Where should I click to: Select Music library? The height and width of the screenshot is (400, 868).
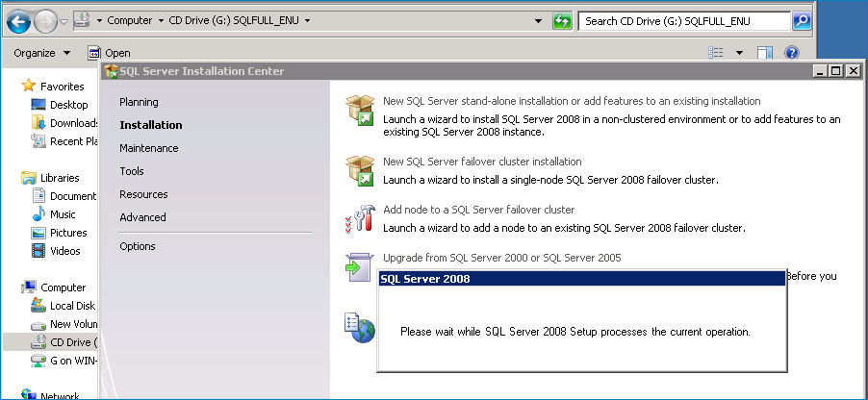[x=63, y=214]
